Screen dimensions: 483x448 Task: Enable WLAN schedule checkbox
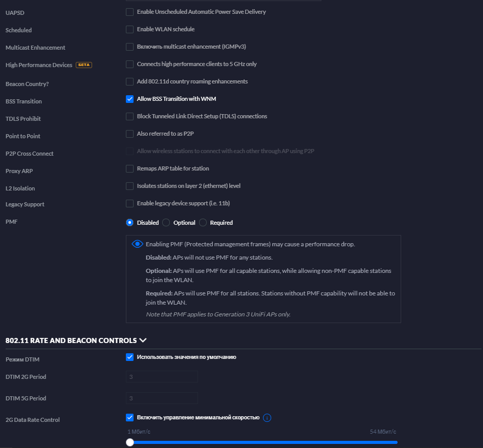pos(130,29)
